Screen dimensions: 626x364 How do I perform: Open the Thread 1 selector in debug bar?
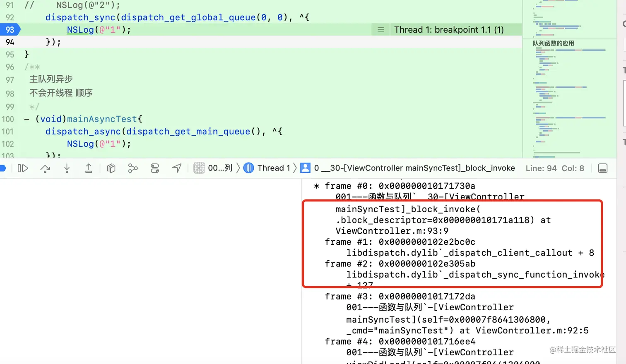point(267,168)
